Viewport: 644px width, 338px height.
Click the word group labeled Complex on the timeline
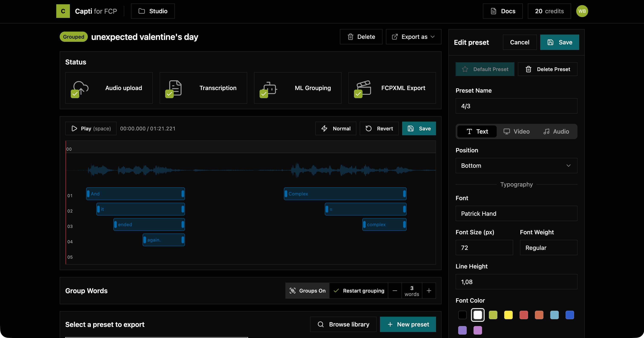pyautogui.click(x=345, y=194)
